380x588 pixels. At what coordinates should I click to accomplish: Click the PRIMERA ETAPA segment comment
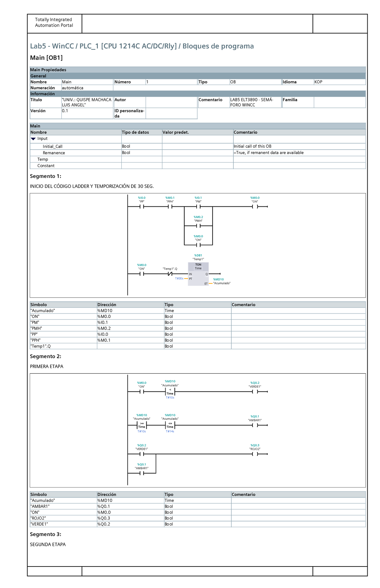coord(47,366)
